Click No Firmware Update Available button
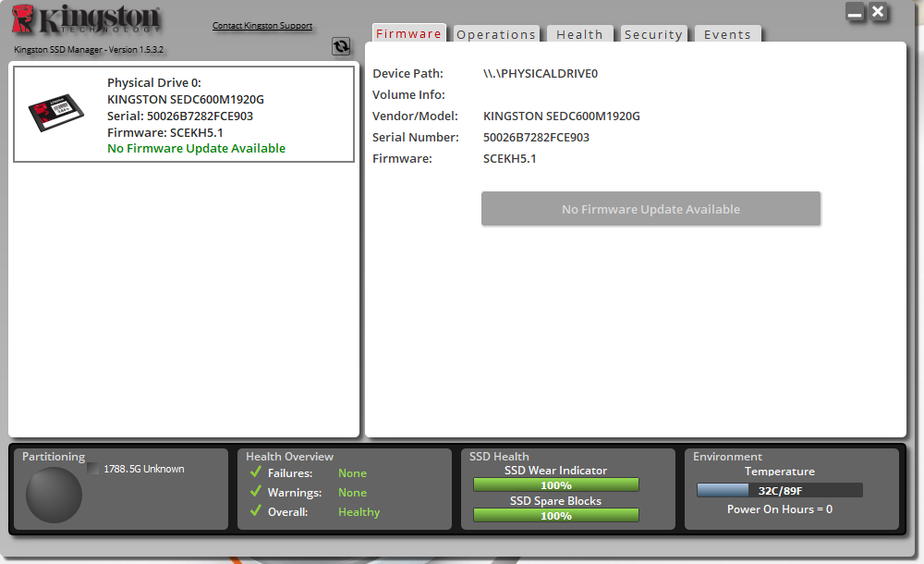The width and height of the screenshot is (924, 564). pos(651,209)
